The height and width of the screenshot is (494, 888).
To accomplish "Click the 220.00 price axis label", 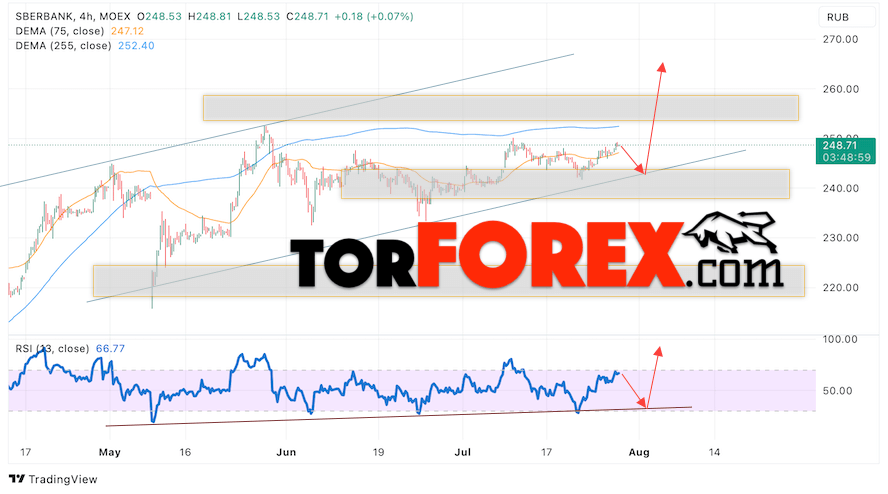I will coord(840,287).
